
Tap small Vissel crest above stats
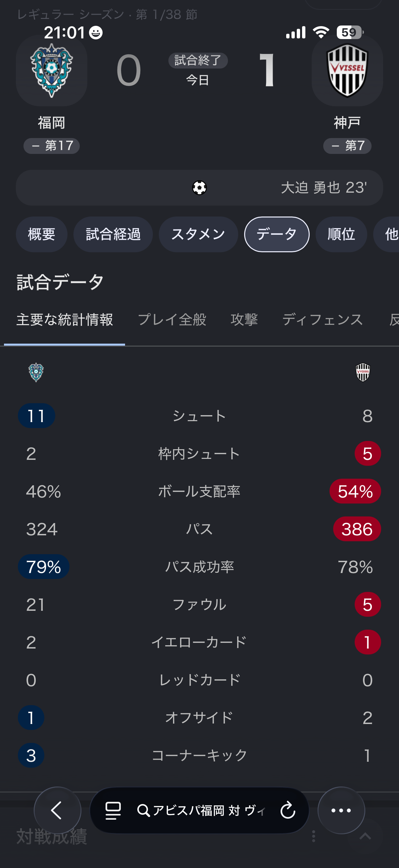[x=363, y=372]
